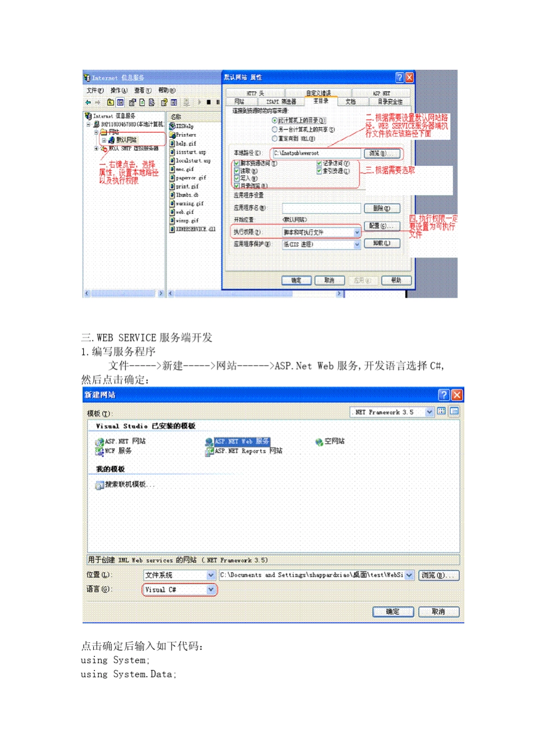Image resolution: width=534 pixels, height=756 pixels.
Task: Click 删除 button in properties dialog
Action: [x=382, y=208]
